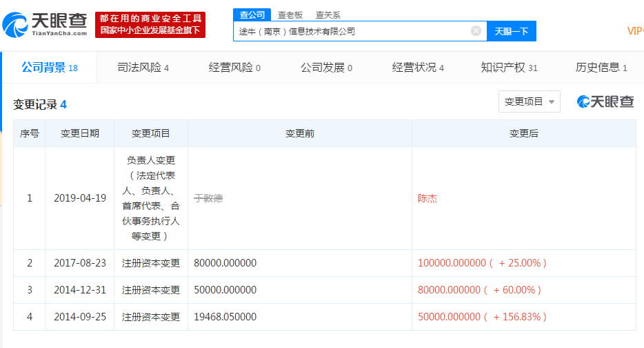Switch to the 查关系 search tab

[x=328, y=15]
